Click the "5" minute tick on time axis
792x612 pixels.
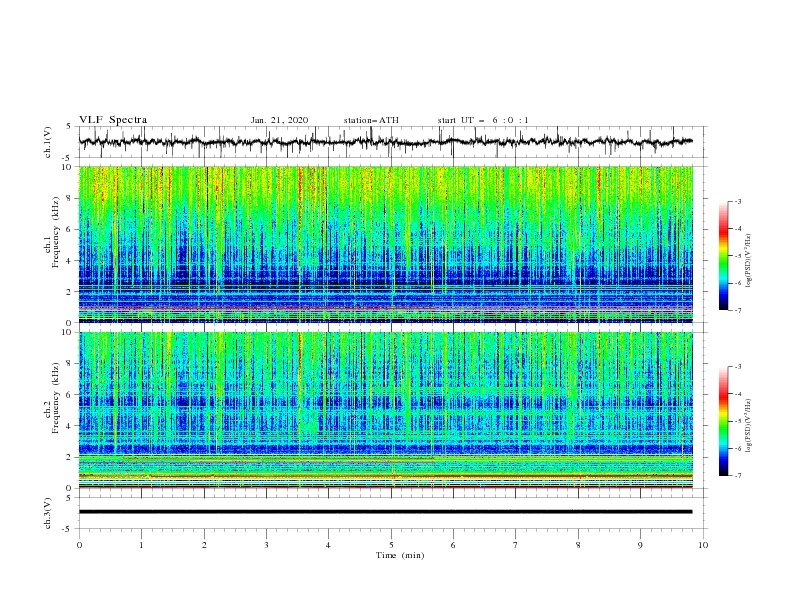tap(391, 545)
